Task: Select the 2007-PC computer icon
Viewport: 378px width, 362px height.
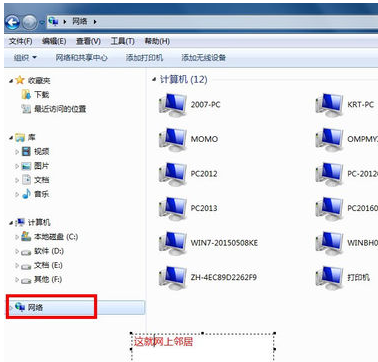Action: click(173, 105)
